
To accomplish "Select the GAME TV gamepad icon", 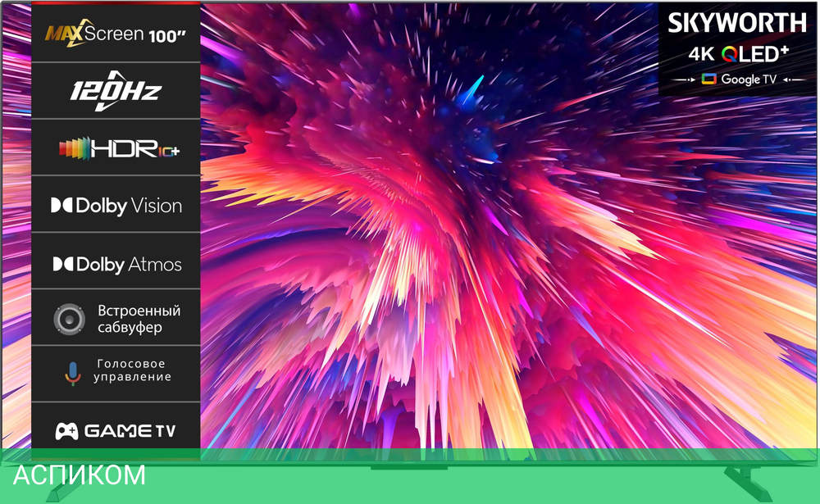I will (x=68, y=429).
